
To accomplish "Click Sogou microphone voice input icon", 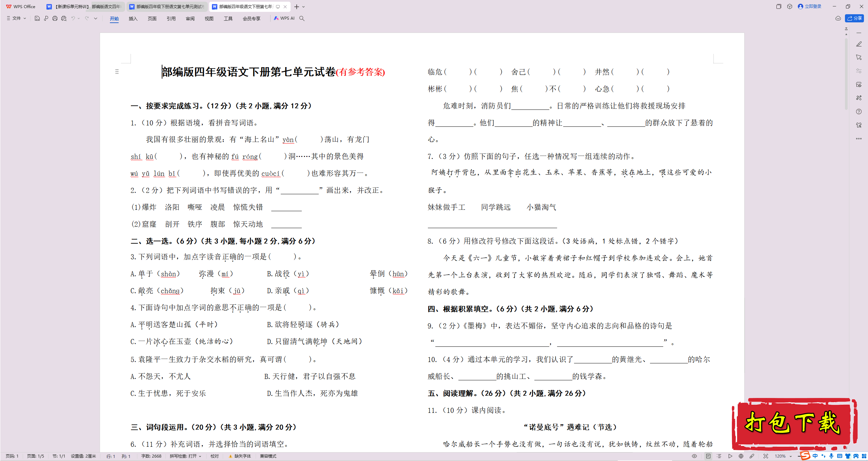I will [831, 456].
